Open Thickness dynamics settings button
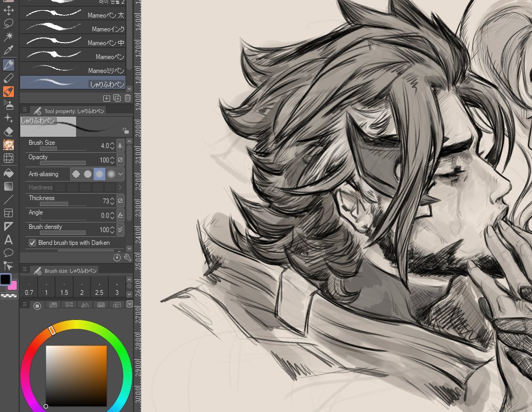This screenshot has height=412, width=532. [x=120, y=201]
